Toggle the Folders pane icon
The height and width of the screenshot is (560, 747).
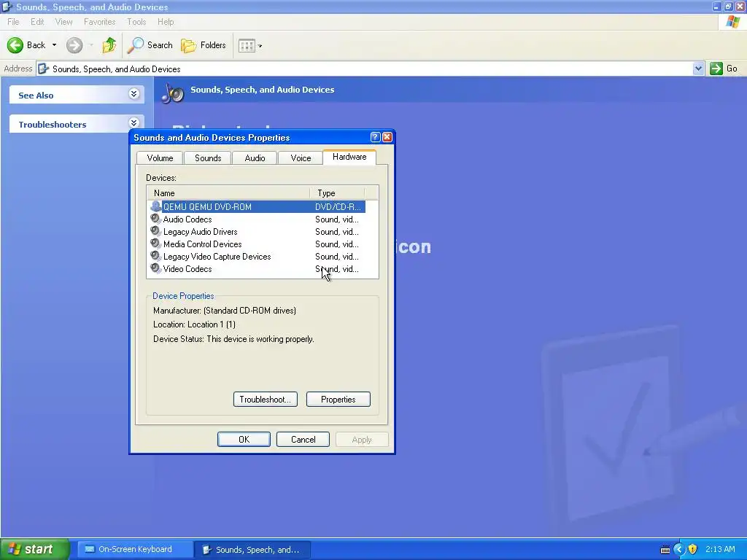pyautogui.click(x=189, y=45)
